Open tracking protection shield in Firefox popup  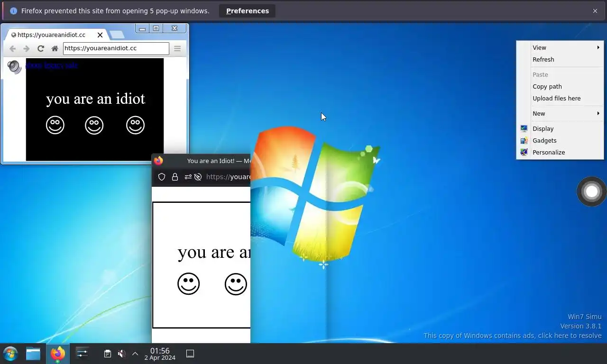(162, 177)
